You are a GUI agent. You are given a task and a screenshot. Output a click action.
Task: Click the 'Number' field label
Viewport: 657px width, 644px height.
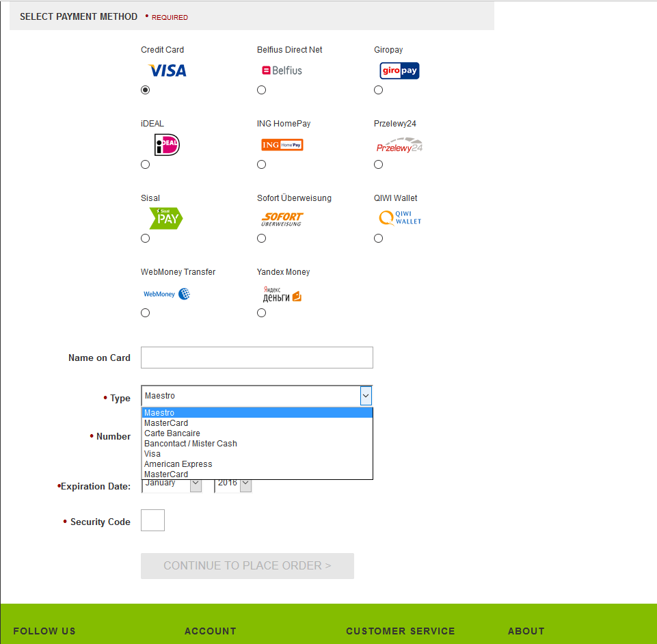113,437
